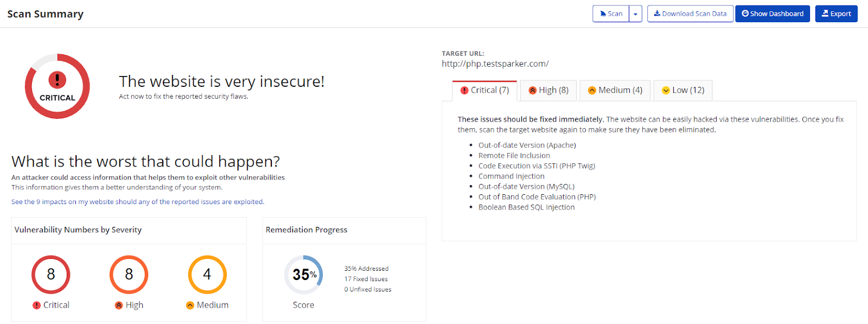Click the yellow Medium severity count circle

[x=207, y=275]
